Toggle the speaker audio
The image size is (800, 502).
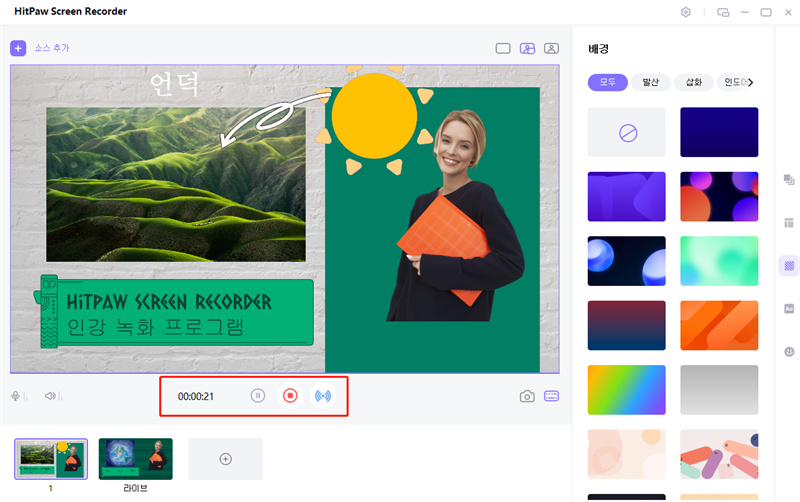pyautogui.click(x=49, y=396)
